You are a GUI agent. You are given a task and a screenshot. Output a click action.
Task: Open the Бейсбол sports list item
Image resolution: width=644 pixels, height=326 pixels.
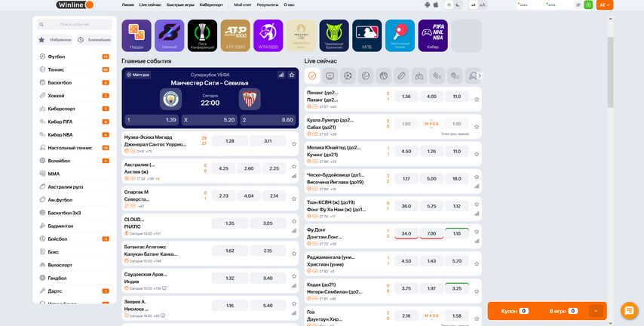[x=74, y=239]
